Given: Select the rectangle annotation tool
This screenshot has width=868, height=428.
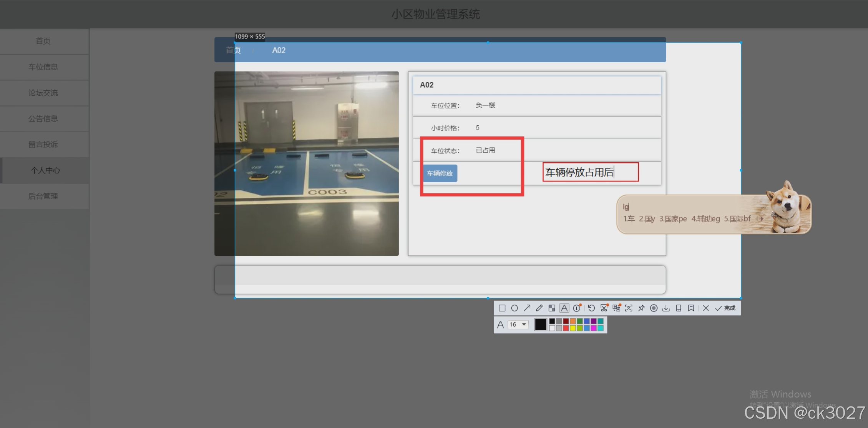Looking at the screenshot, I should coord(502,308).
